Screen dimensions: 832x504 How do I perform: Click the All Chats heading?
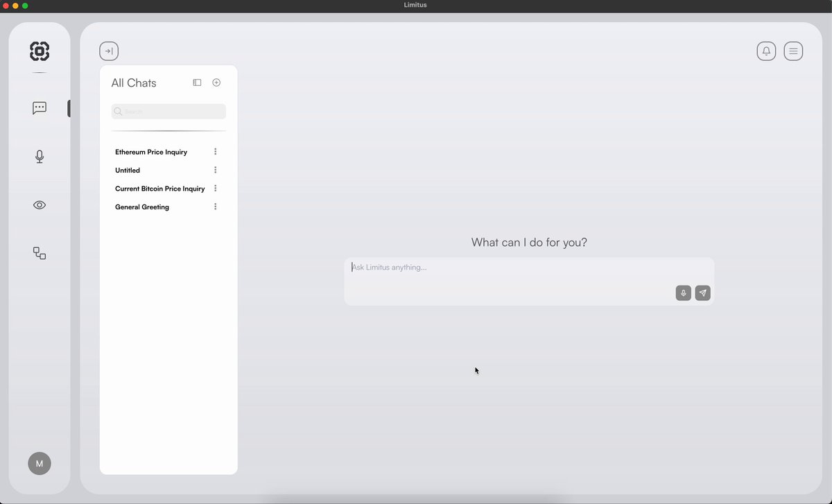point(134,83)
